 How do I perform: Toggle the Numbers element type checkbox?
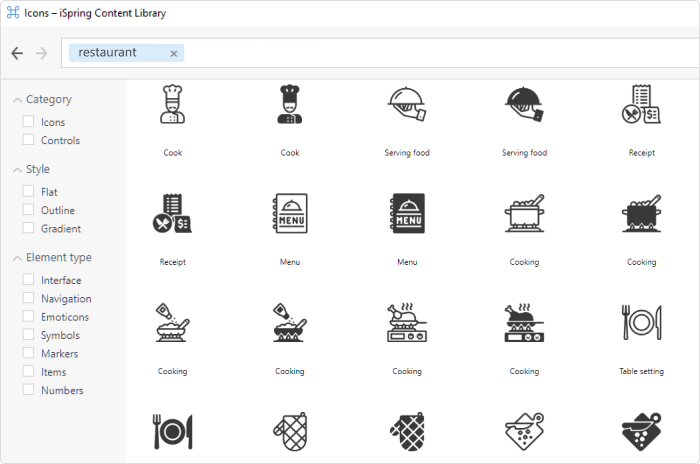(28, 389)
